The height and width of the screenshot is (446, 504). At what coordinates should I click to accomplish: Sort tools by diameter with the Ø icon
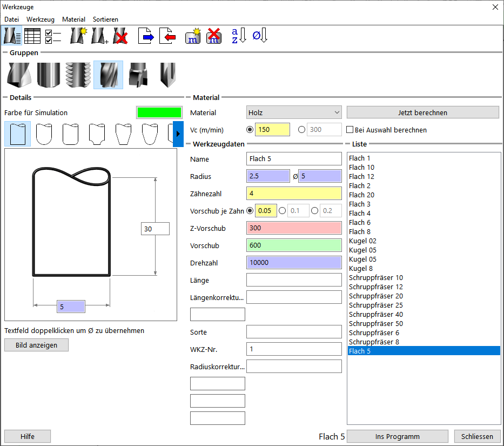(x=260, y=36)
